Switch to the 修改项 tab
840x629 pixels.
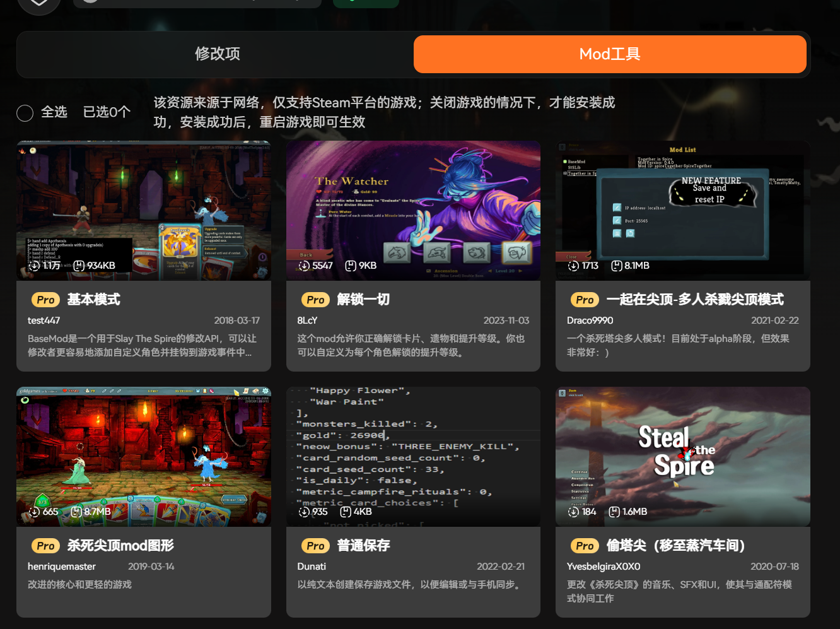coord(217,54)
